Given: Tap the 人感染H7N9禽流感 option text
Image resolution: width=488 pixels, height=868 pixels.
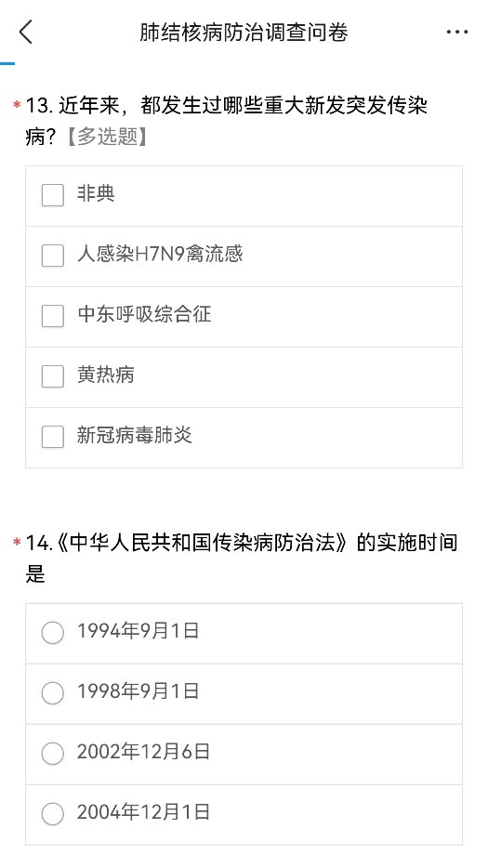Looking at the screenshot, I should 160,254.
